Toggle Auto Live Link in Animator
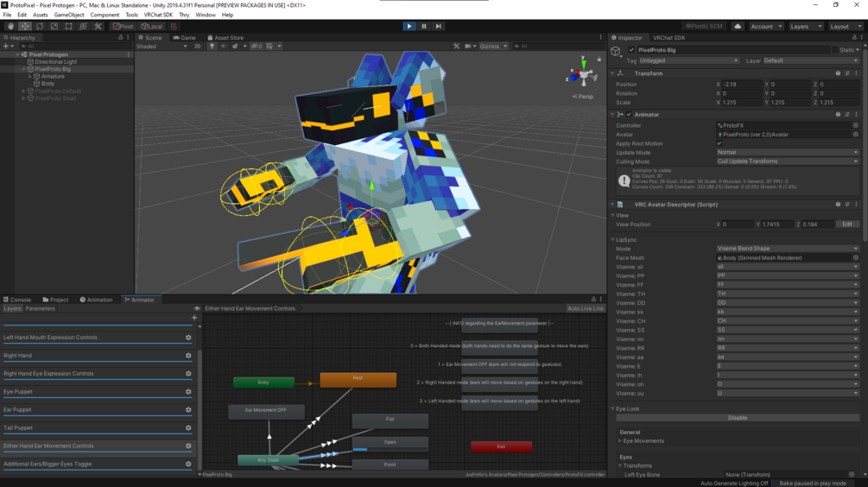This screenshot has height=487, width=868. [585, 308]
